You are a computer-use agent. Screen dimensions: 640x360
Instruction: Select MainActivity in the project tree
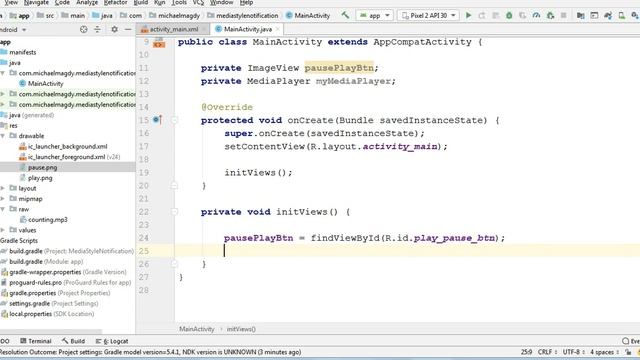(x=41, y=83)
